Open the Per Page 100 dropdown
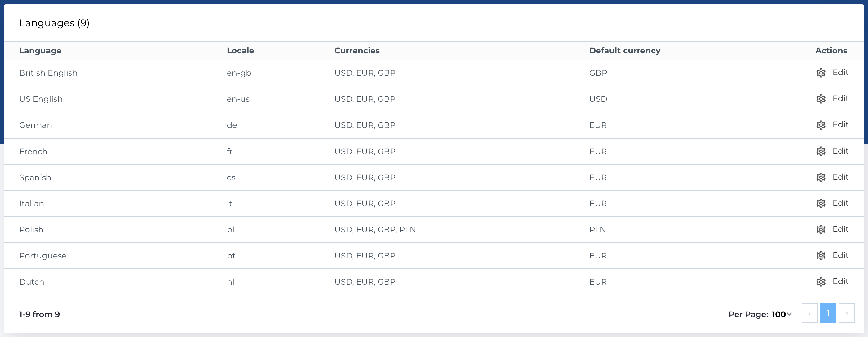 point(782,314)
